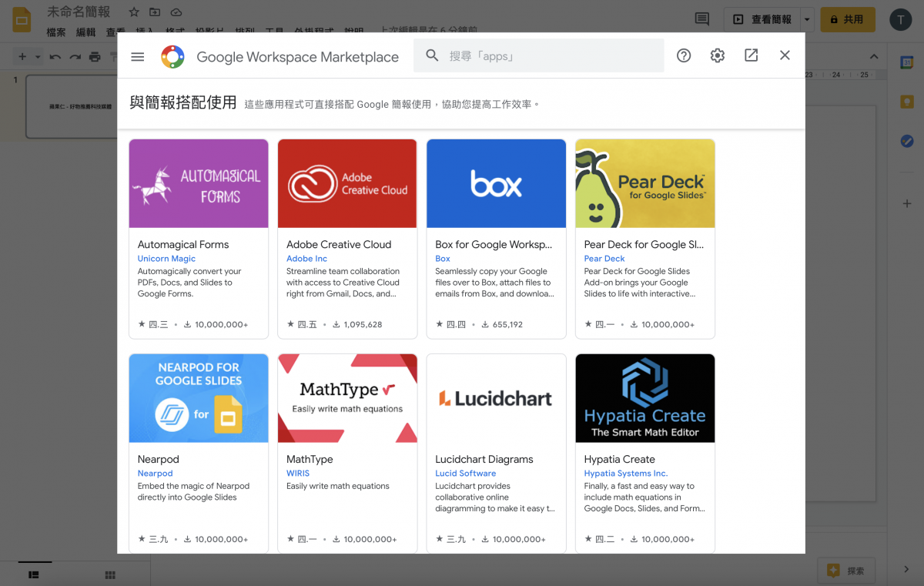Switch to grid view icon
The image size is (924, 586).
click(110, 574)
